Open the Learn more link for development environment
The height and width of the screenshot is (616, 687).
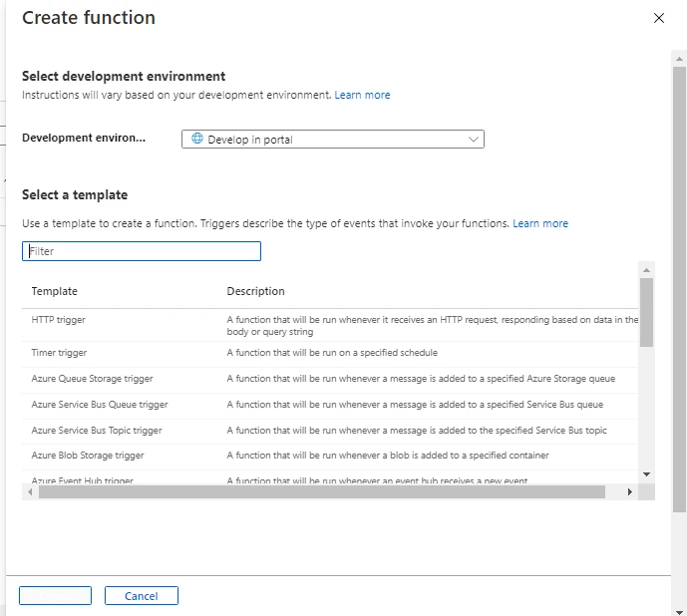click(x=362, y=95)
